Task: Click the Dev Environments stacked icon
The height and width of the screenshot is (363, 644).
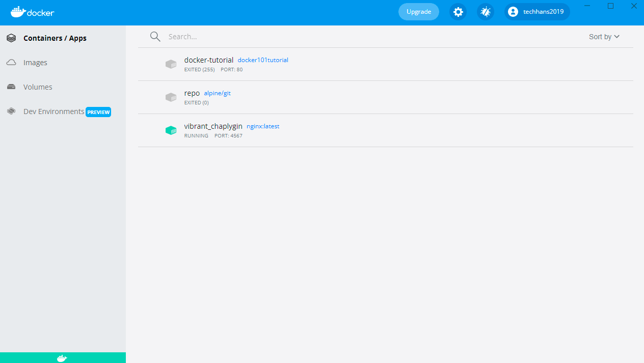Action: point(11,111)
